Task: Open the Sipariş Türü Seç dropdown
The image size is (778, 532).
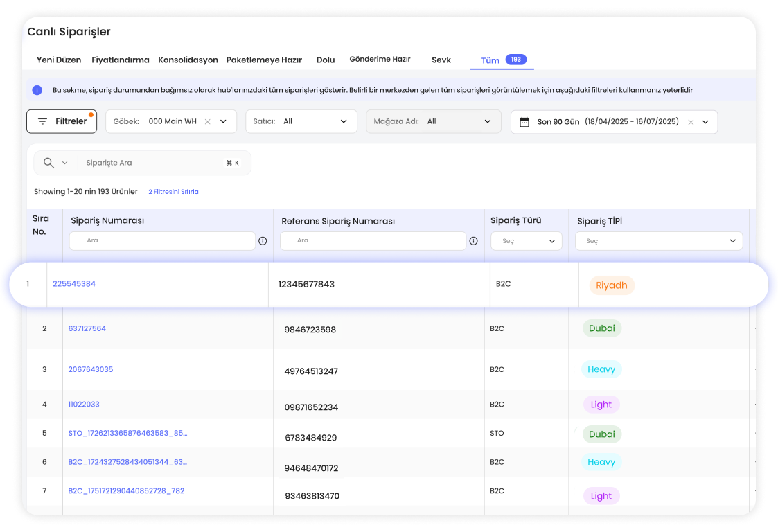Action: (526, 241)
